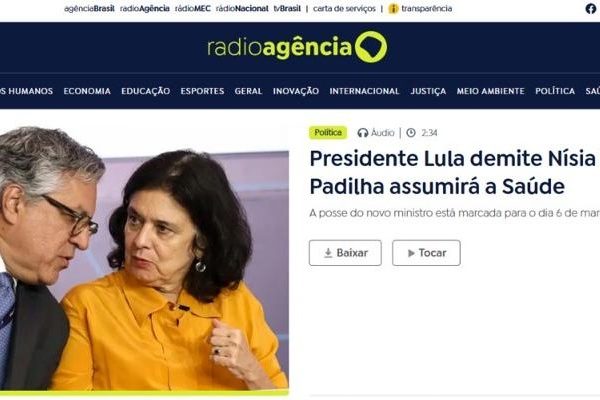This screenshot has height=400, width=600.
Task: Click the radioagência Brazil map logo
Action: pos(371,47)
